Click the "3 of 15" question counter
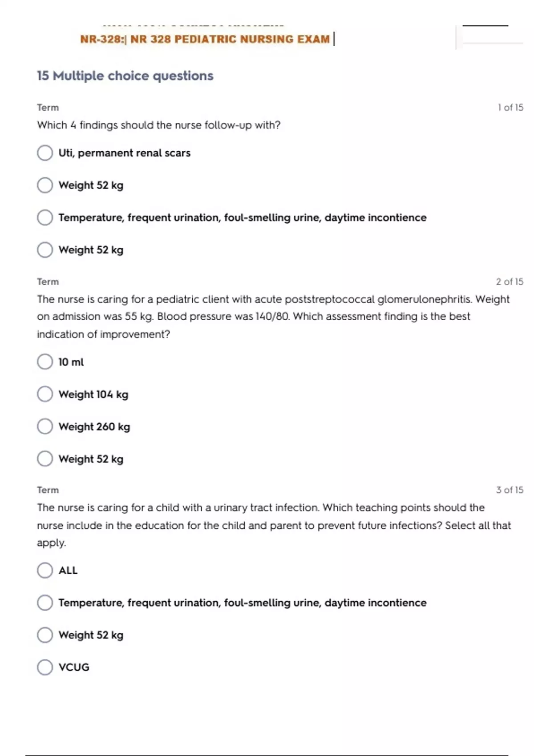This screenshot has width=534, height=756. click(510, 490)
